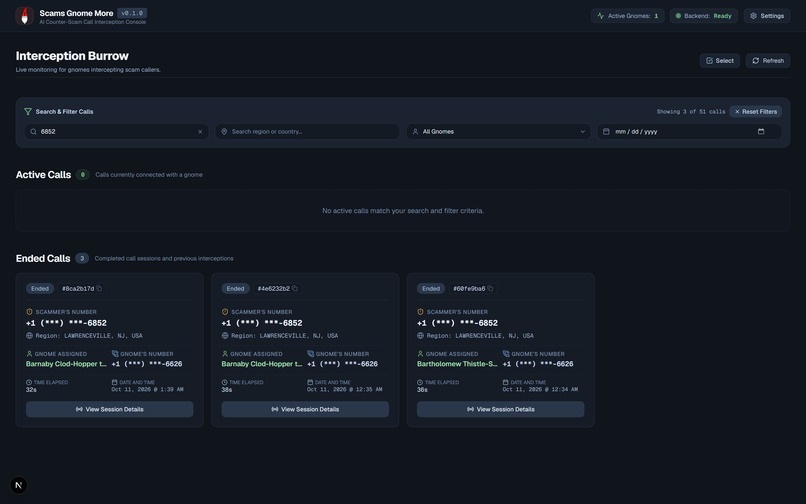Image resolution: width=806 pixels, height=504 pixels.
Task: Click the calendar Date and Time icon on card #8ca2b17d
Action: (115, 382)
